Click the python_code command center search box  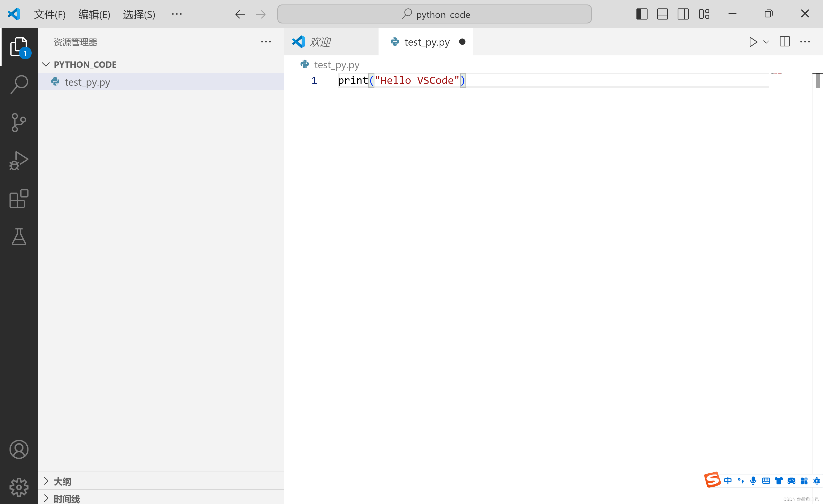434,14
